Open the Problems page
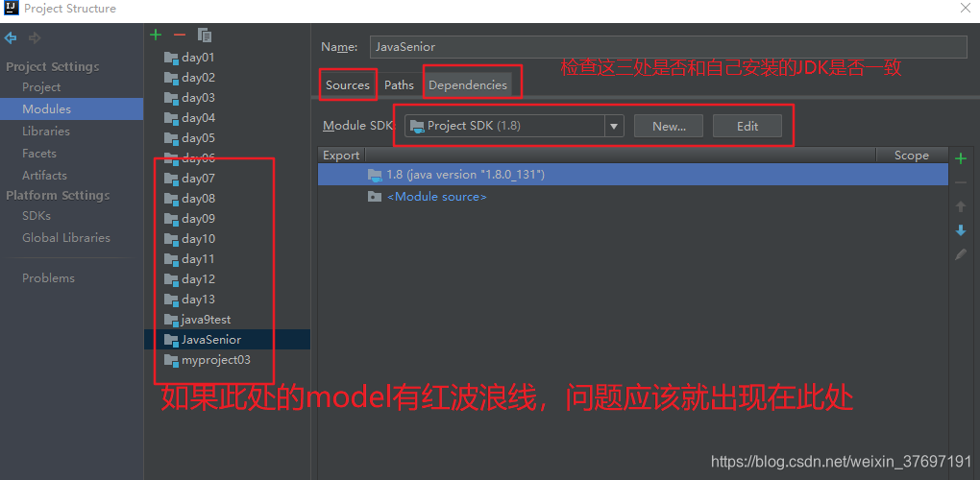Screen dimensions: 980x480 48,277
